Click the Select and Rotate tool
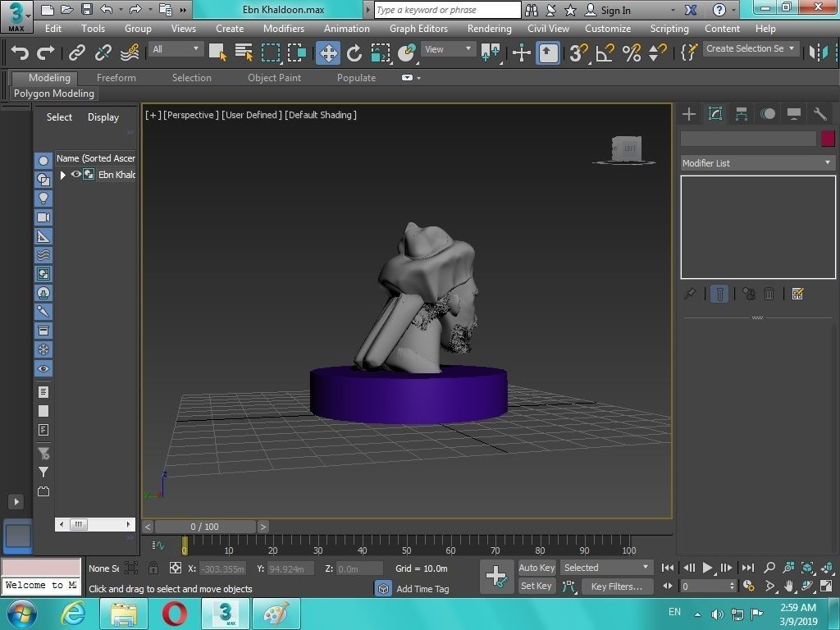The width and height of the screenshot is (840, 630). 354,53
